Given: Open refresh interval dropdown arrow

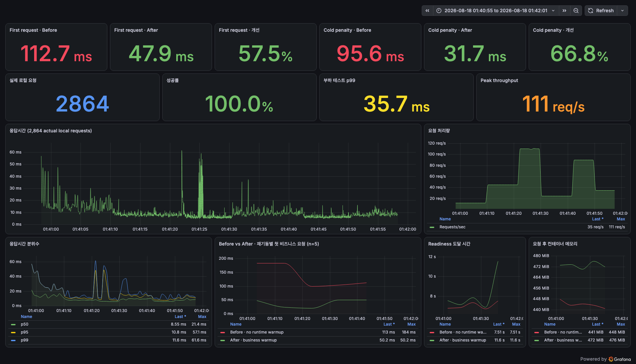Looking at the screenshot, I should 622,11.
